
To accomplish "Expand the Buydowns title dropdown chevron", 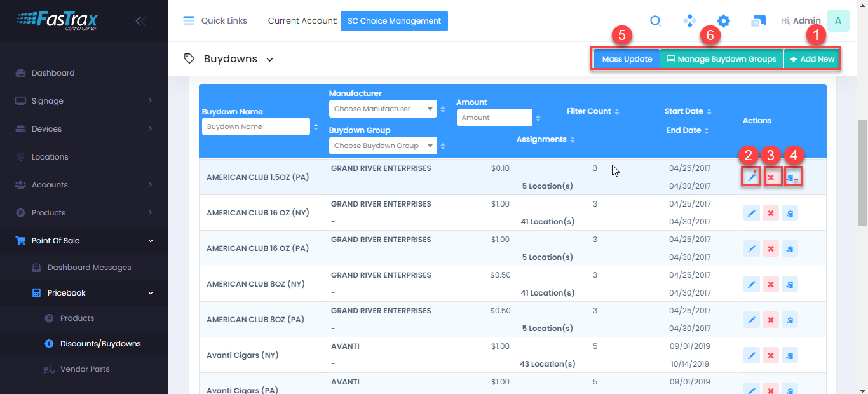I will point(269,59).
